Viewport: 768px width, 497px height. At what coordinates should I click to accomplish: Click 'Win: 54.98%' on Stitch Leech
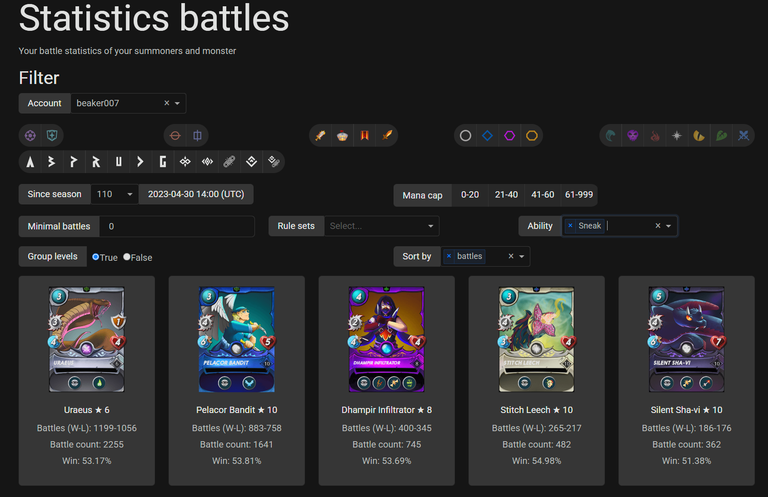pyautogui.click(x=536, y=461)
